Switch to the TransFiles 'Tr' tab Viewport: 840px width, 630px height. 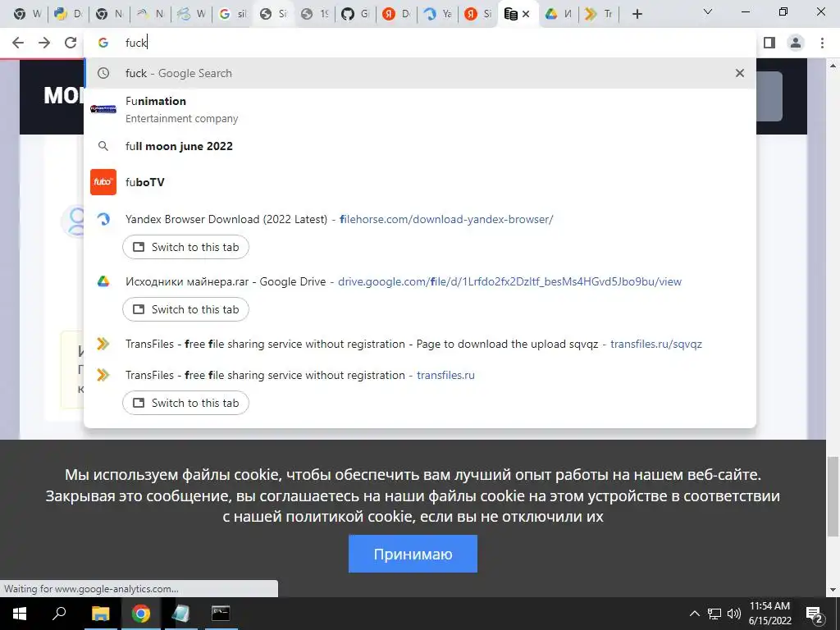(599, 15)
